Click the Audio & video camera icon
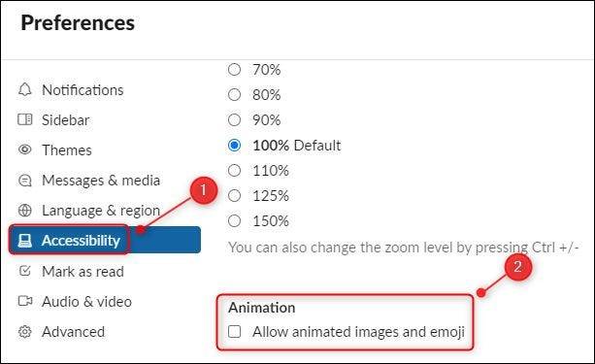The image size is (595, 364). coord(25,301)
